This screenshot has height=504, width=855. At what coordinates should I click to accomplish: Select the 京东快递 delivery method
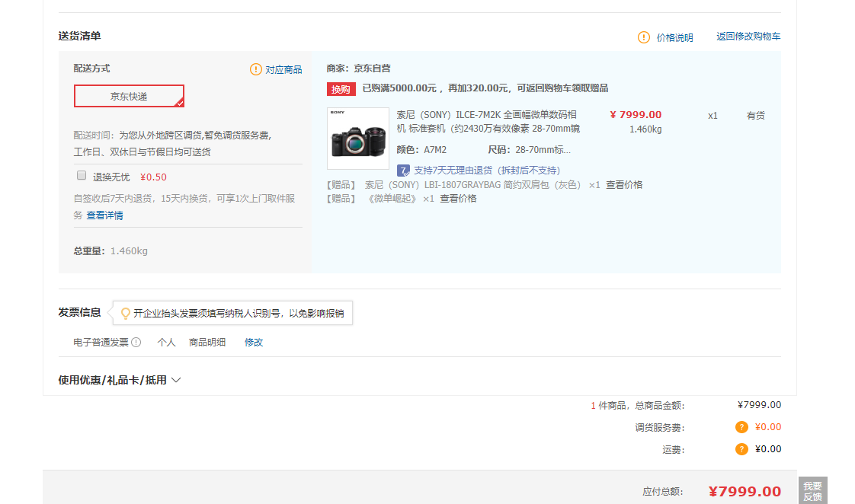coord(130,96)
